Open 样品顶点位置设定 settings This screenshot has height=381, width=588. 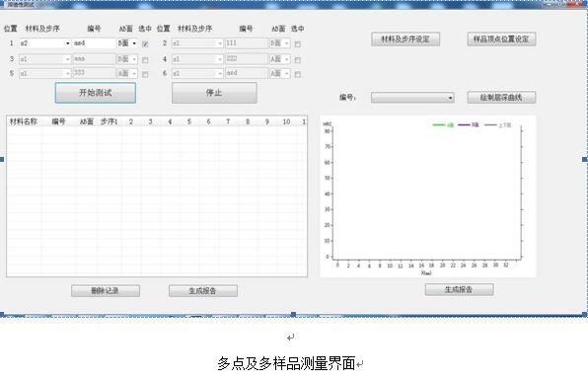coord(501,39)
